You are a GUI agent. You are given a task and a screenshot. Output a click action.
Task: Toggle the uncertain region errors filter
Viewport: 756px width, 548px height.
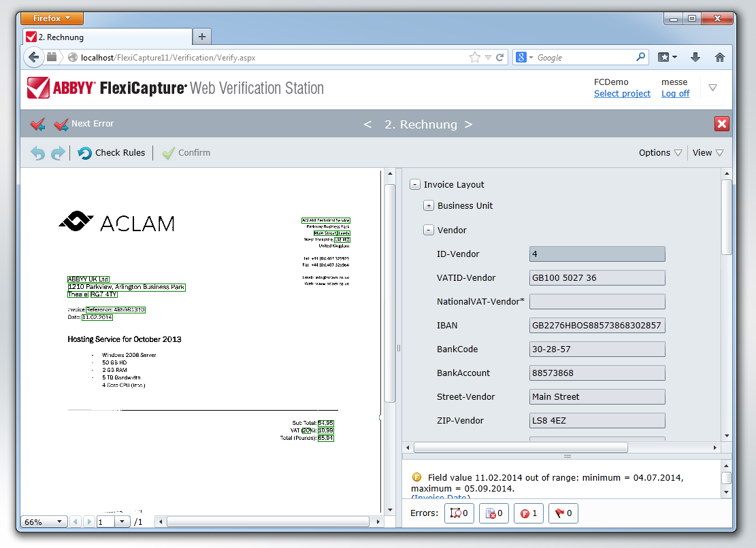(459, 513)
